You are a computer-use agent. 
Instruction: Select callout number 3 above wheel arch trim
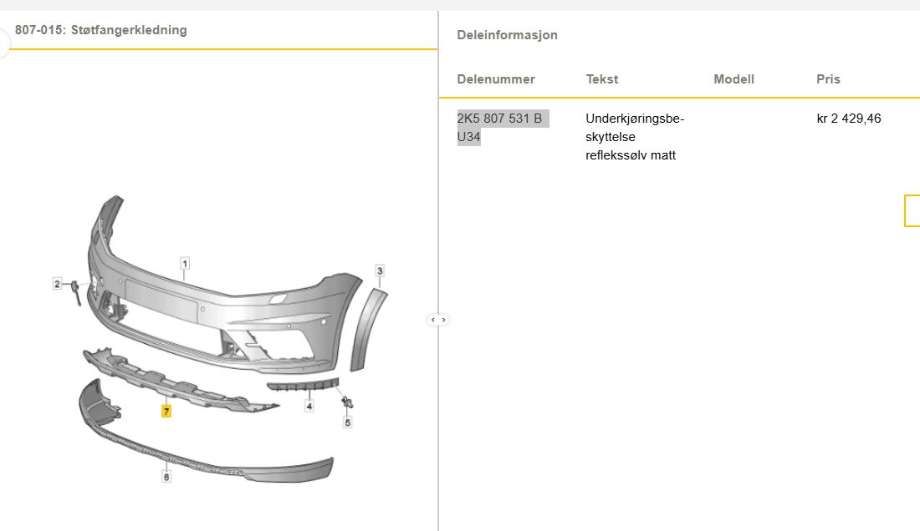point(380,271)
